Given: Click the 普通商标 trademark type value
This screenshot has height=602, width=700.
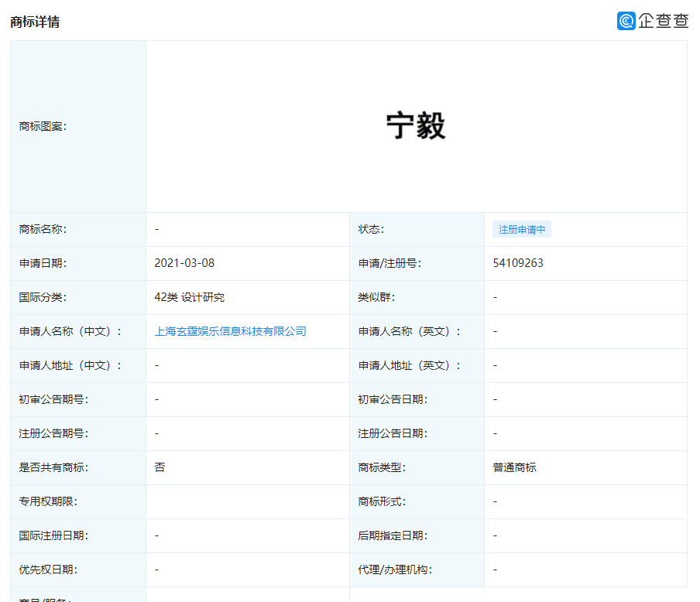Looking at the screenshot, I should point(514,467).
